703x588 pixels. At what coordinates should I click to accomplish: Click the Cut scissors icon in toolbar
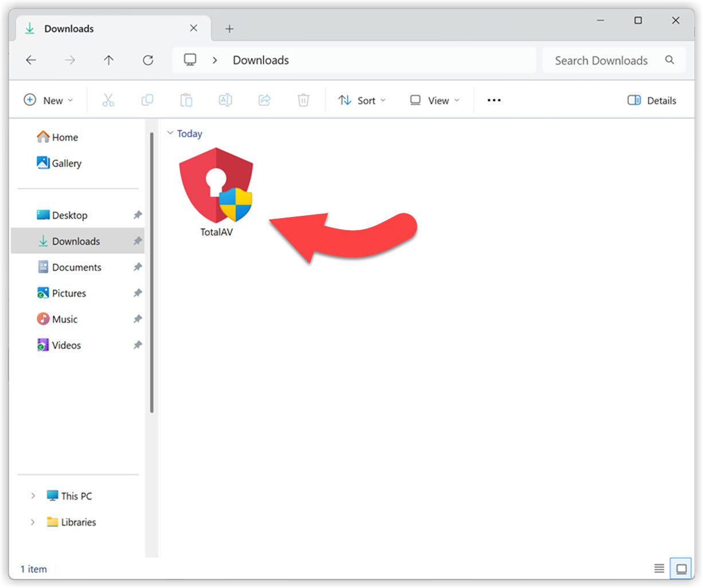tap(108, 101)
